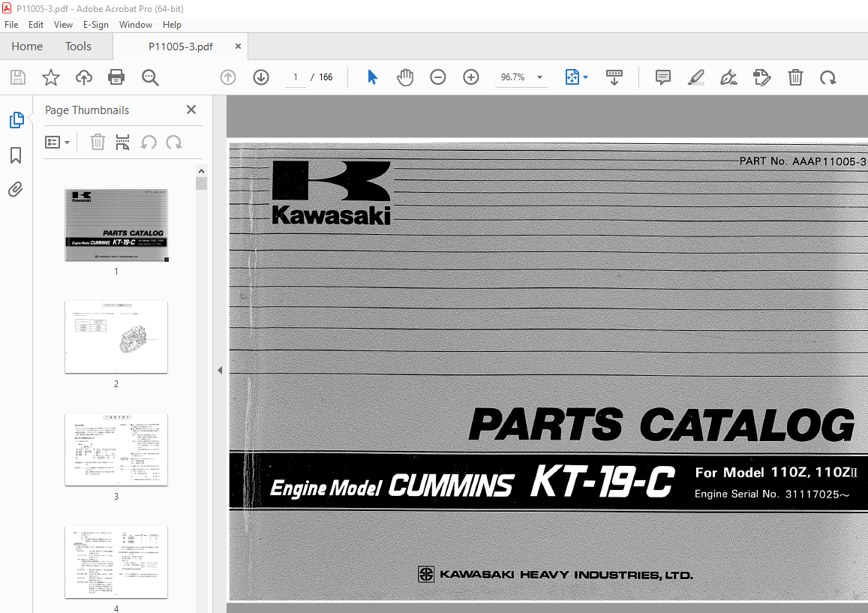Open the E-Sign menu
This screenshot has width=868, height=613.
(x=96, y=24)
